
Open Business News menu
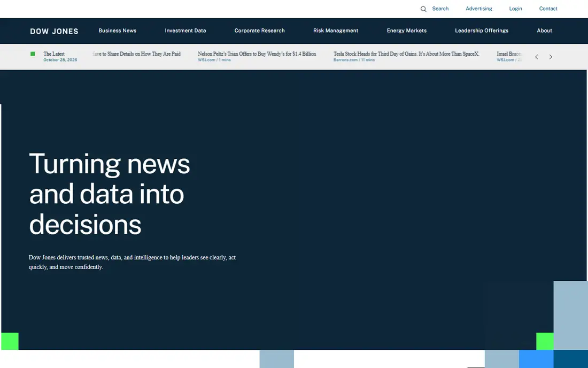click(x=118, y=31)
